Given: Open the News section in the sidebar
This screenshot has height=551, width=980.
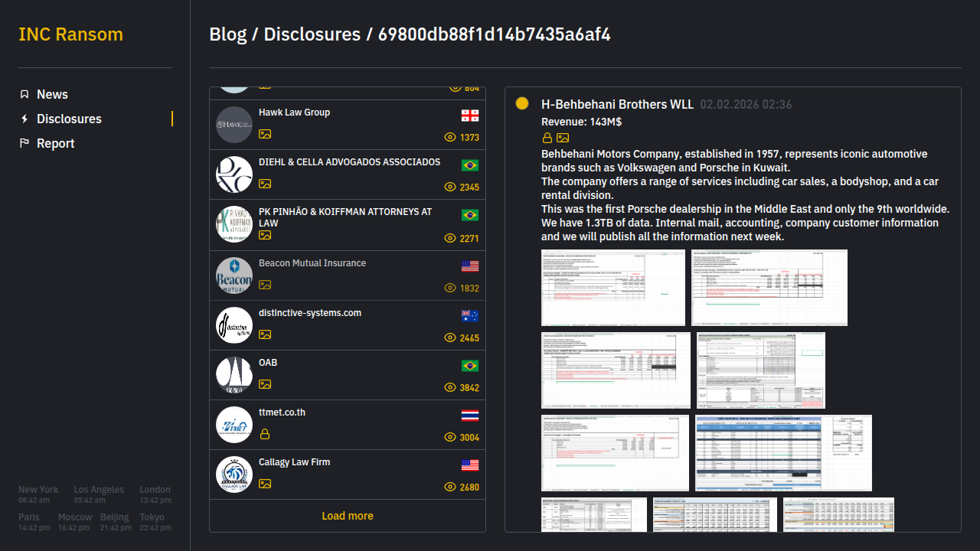Looking at the screenshot, I should 52,94.
